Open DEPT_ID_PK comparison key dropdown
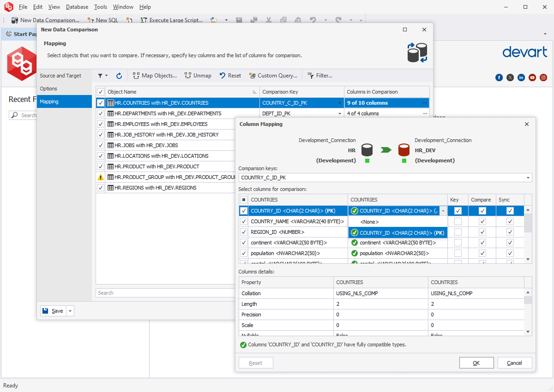This screenshot has width=554, height=392. pyautogui.click(x=340, y=113)
